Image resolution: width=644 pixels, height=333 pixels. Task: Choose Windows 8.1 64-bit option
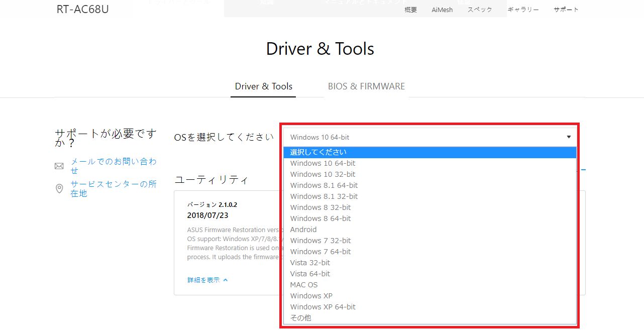coord(430,185)
